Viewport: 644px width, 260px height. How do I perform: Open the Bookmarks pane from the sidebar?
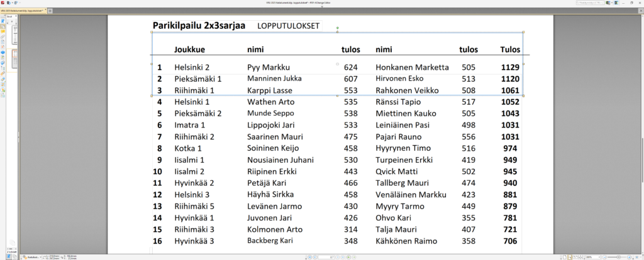click(3, 23)
